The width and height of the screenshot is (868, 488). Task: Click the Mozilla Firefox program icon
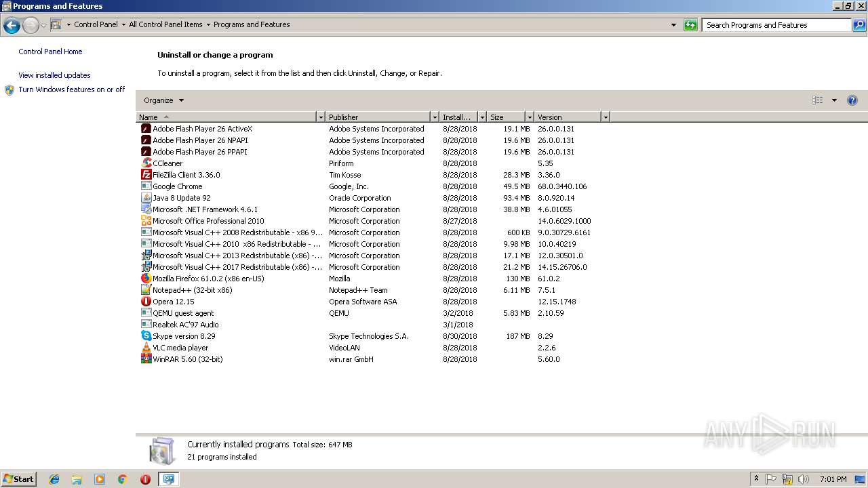pos(146,279)
